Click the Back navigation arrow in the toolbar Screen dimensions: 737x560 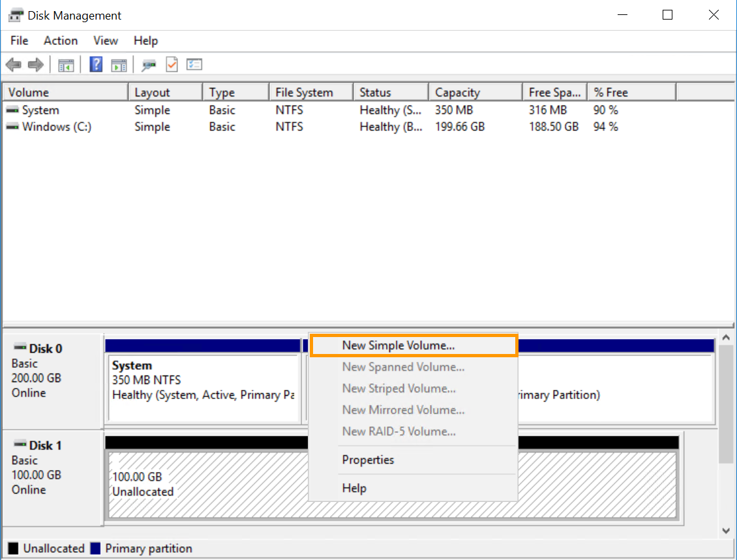[13, 64]
